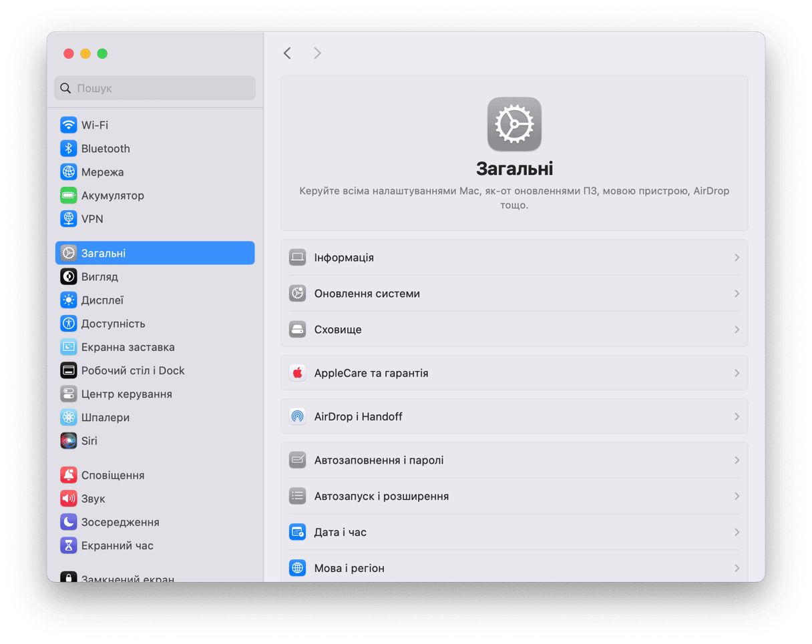Open Сховище using its right chevron
The height and width of the screenshot is (644, 812).
(737, 330)
